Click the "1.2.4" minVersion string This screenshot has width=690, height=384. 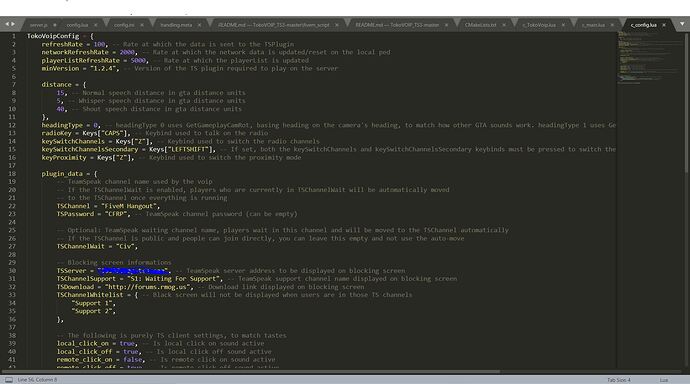tap(104, 68)
